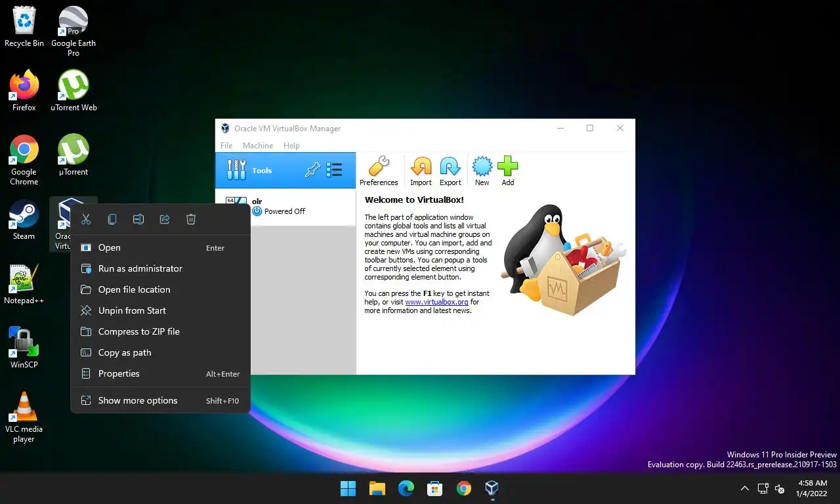
Task: Select the uTorrent Web desktop shortcut
Action: (73, 91)
